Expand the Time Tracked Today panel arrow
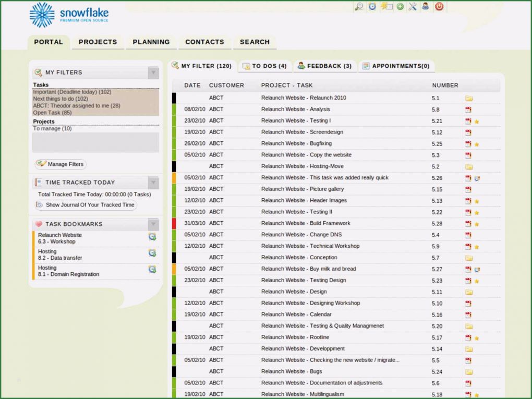 153,182
